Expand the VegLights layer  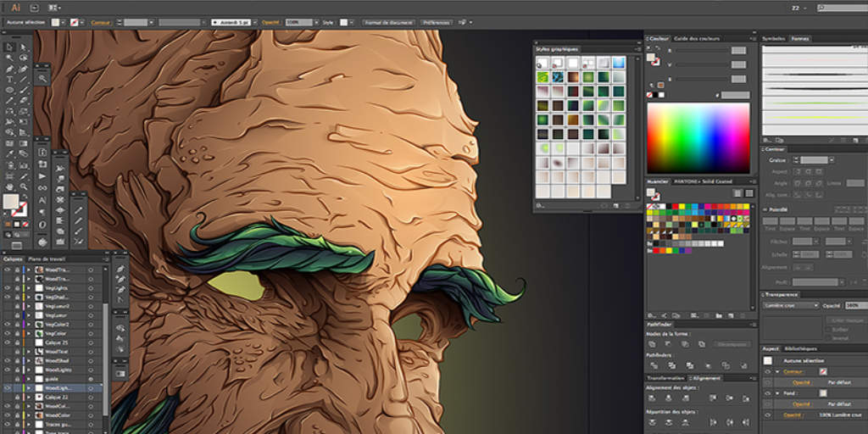29,287
